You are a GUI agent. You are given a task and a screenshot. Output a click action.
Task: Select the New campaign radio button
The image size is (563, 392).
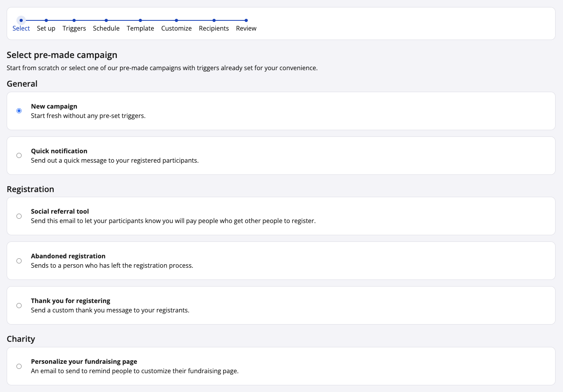[19, 111]
